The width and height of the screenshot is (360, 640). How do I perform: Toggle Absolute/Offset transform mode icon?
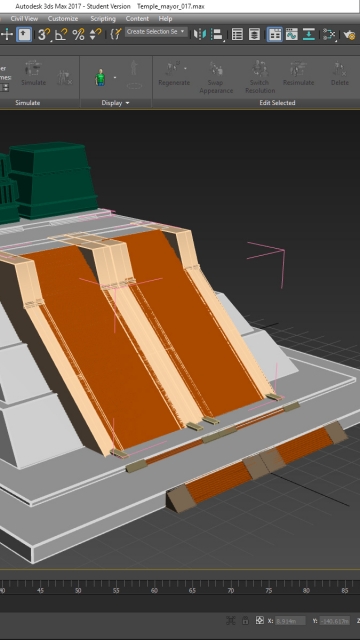[260, 620]
